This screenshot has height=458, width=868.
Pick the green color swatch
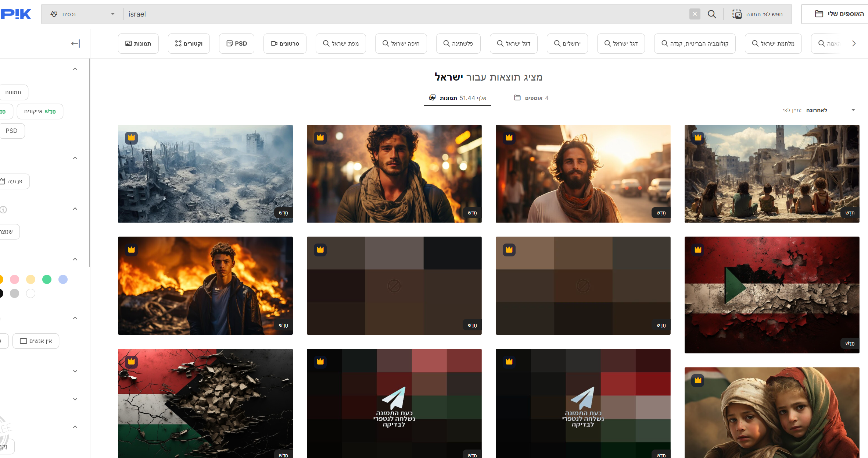click(47, 280)
